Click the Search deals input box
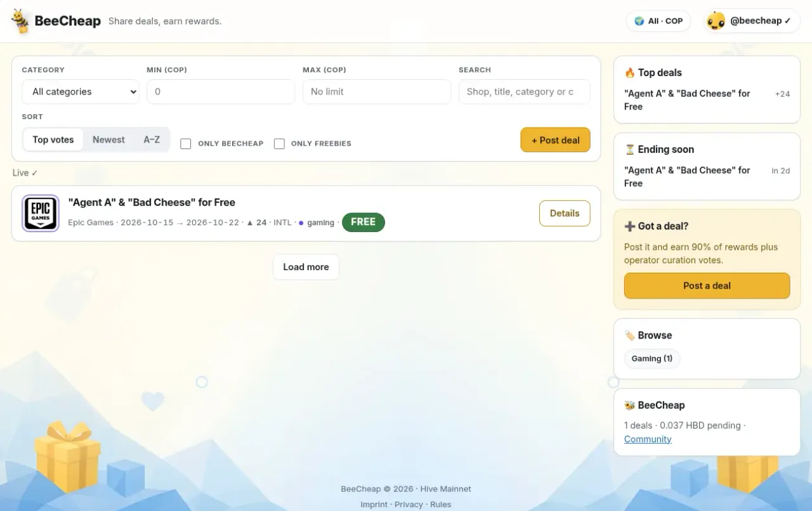Viewport: 812px width, 511px height. (x=525, y=92)
